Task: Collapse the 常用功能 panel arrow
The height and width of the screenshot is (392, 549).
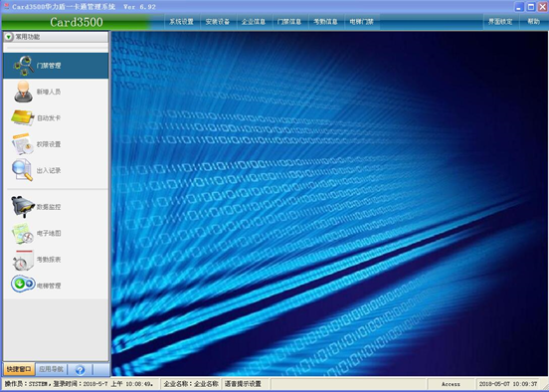Action: [9, 37]
